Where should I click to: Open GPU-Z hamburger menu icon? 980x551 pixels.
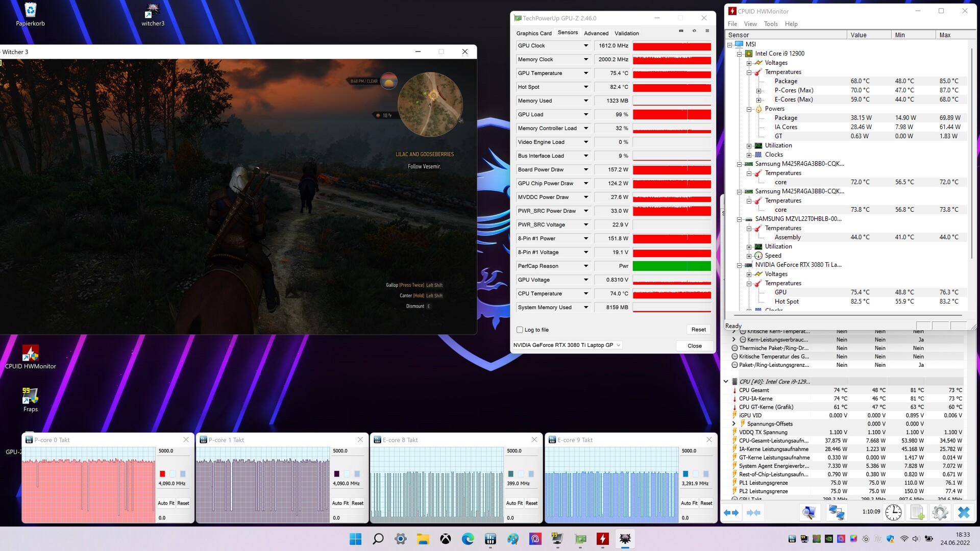pos(707,31)
